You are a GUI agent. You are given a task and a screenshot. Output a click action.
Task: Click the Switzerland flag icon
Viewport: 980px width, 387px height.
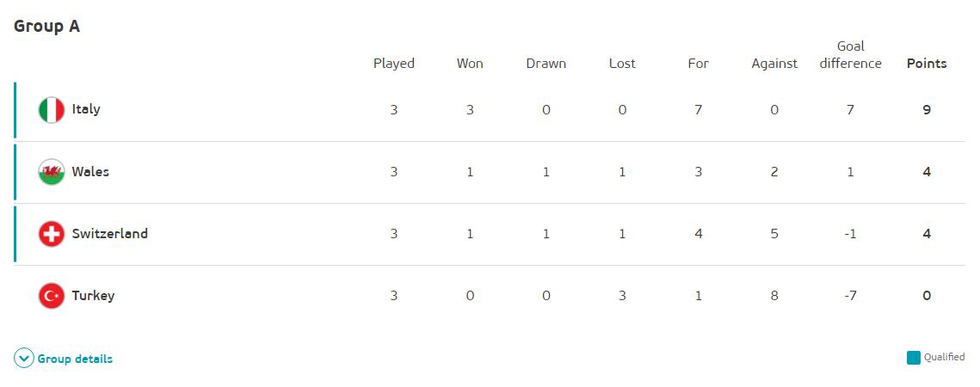[x=52, y=234]
